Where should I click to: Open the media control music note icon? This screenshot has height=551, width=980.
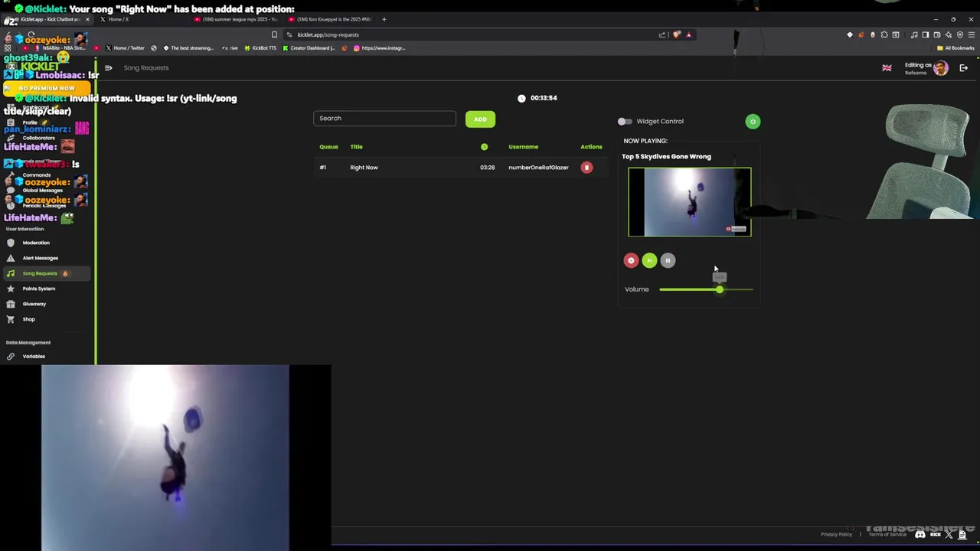click(914, 34)
